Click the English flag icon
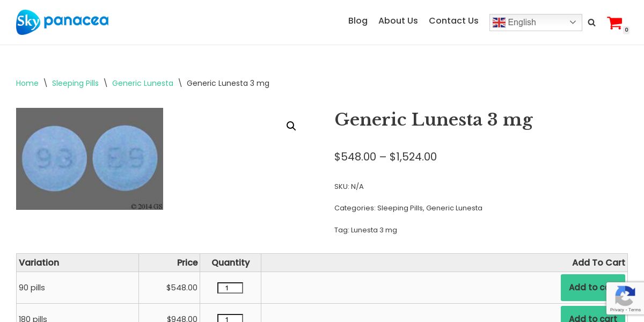Screen dimensions: 644x322 pyautogui.click(x=499, y=23)
